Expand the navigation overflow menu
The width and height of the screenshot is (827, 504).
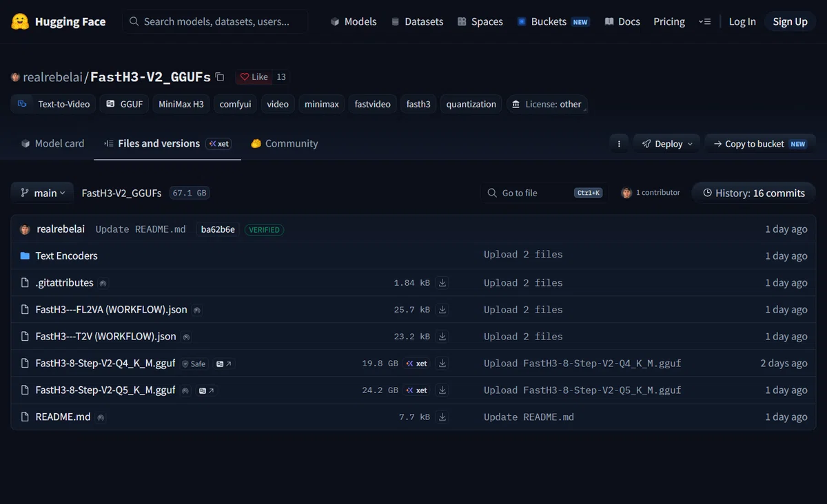click(x=704, y=21)
